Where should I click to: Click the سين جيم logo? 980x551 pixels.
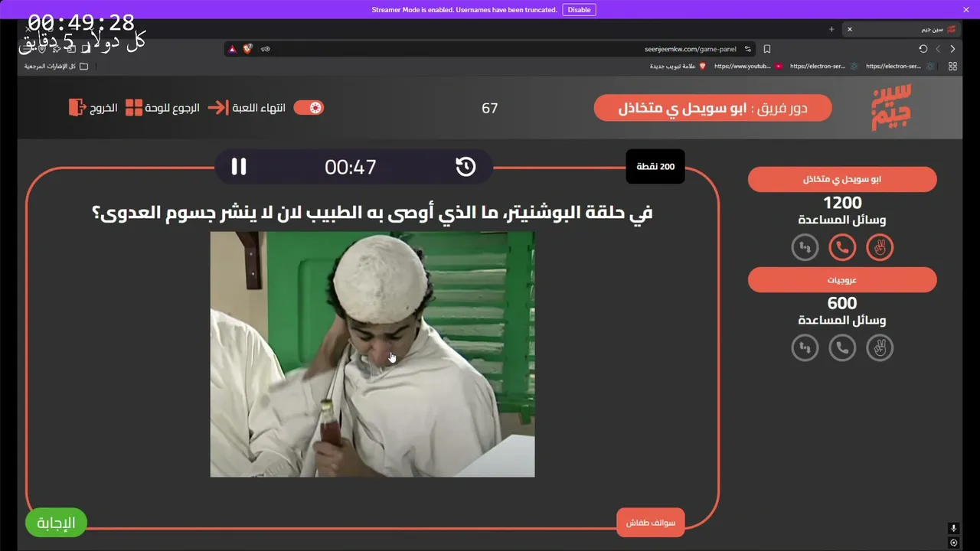[x=892, y=107]
